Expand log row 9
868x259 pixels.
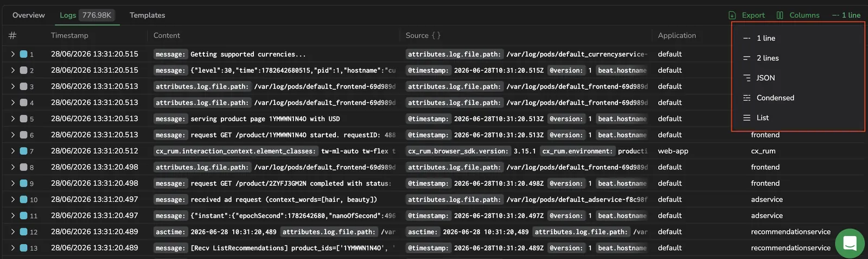point(12,183)
